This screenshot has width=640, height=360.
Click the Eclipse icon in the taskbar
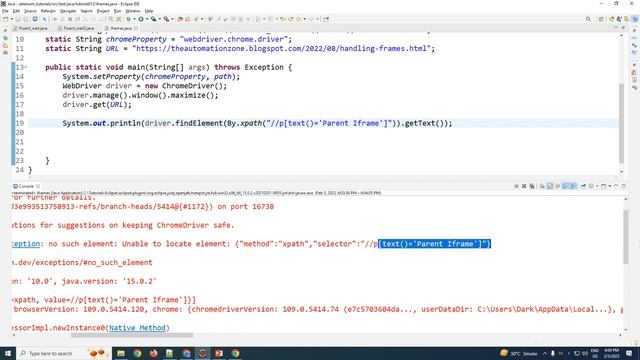[x=202, y=353]
